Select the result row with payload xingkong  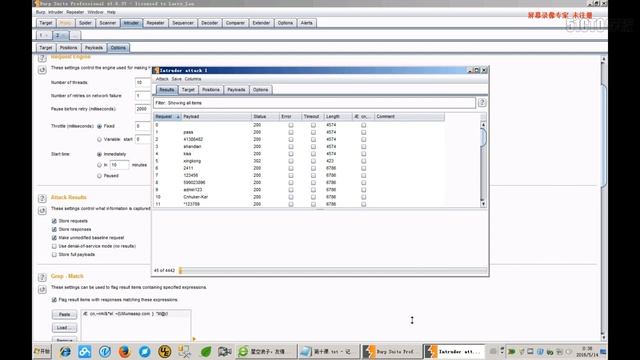pos(299,161)
